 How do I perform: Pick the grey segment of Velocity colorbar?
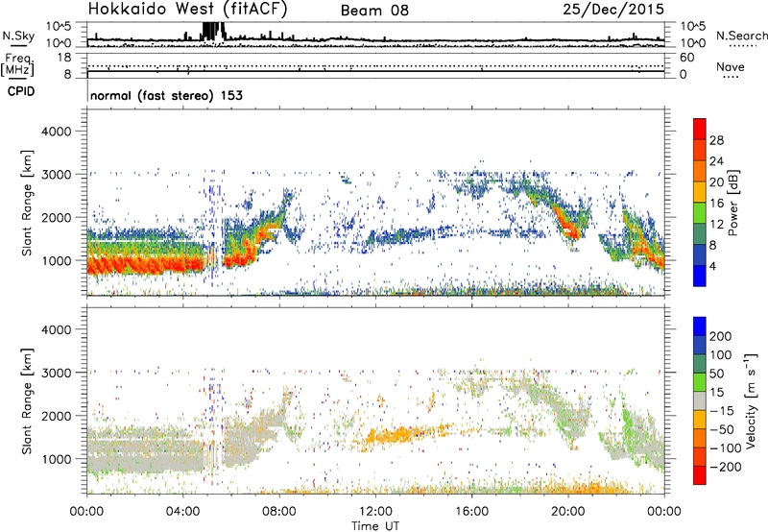pos(700,400)
